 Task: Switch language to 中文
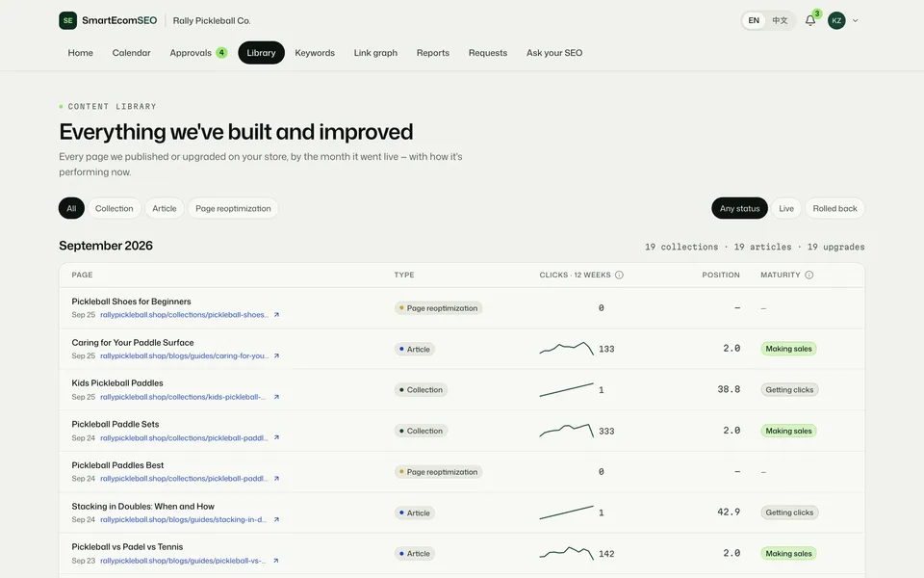[x=780, y=20]
